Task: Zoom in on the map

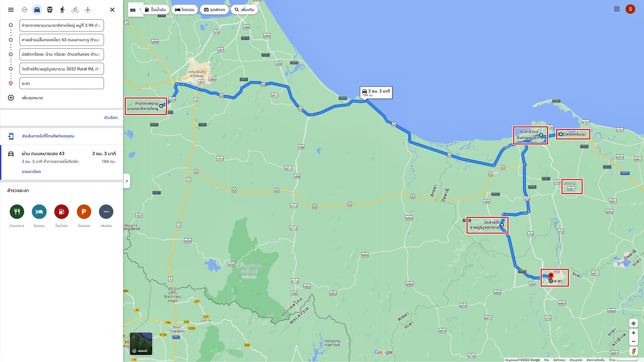Action: 633,333
